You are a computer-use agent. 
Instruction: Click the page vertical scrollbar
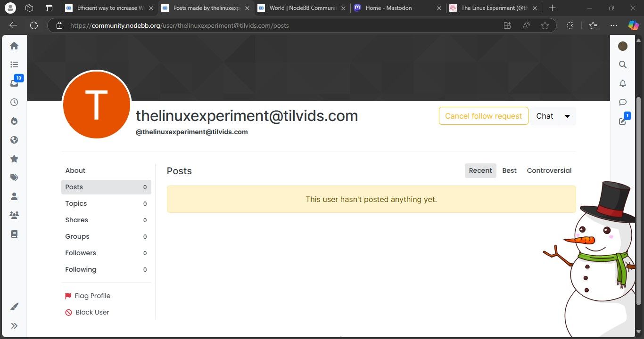(x=639, y=200)
